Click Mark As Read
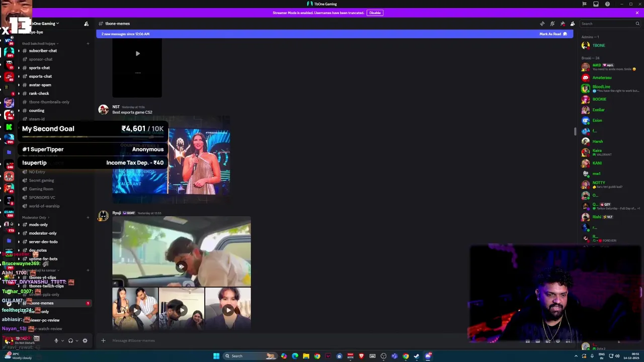Screen dimensions: 644x362 tap(553, 34)
